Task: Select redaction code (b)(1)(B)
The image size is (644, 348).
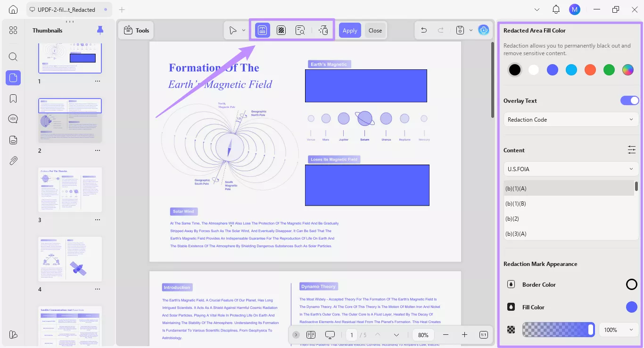Action: coord(569,203)
